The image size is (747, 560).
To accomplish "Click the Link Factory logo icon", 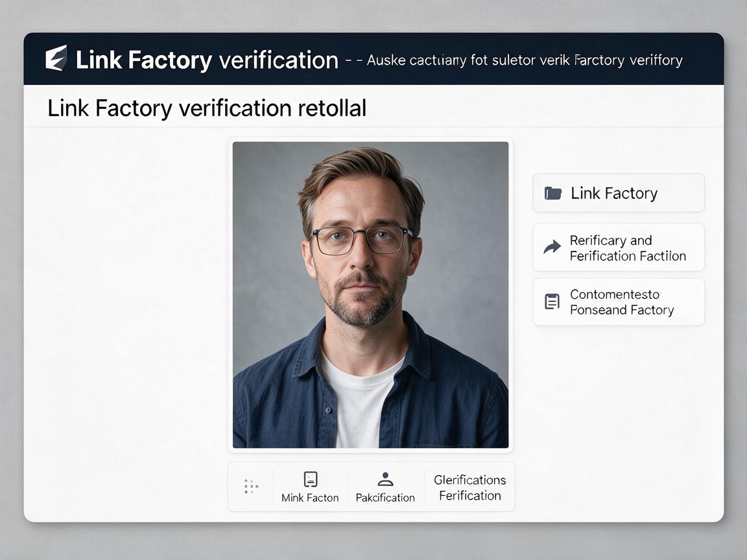I will tap(56, 58).
